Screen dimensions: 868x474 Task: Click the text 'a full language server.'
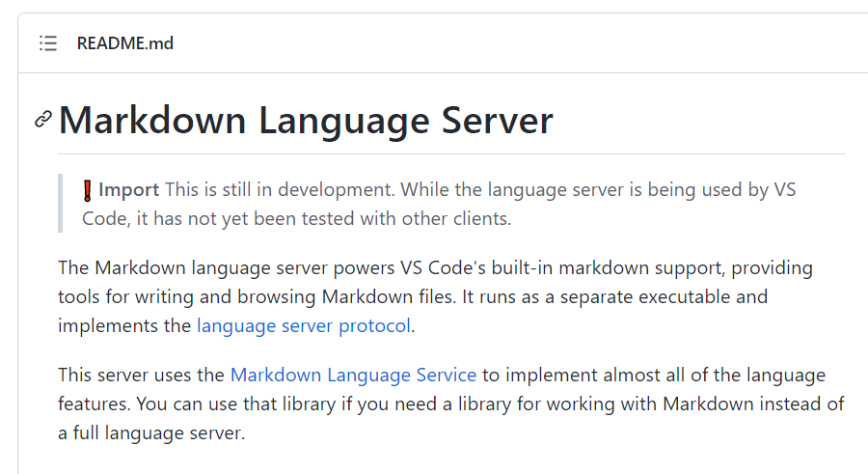pos(151,432)
